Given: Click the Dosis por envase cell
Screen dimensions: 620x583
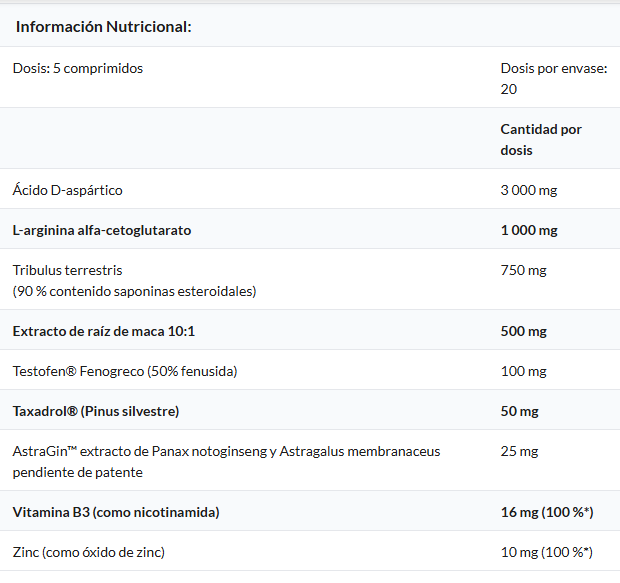Looking at the screenshot, I should 553,78.
